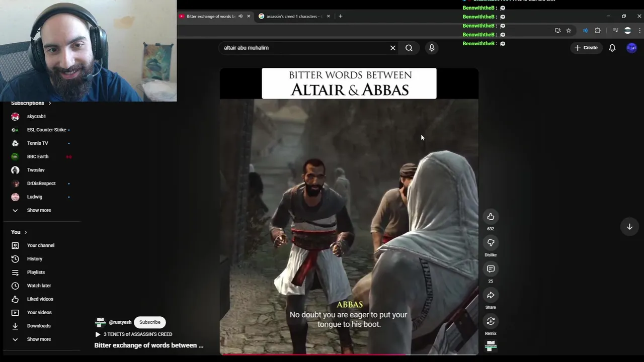Open comments on the short
The height and width of the screenshot is (362, 644).
click(491, 269)
